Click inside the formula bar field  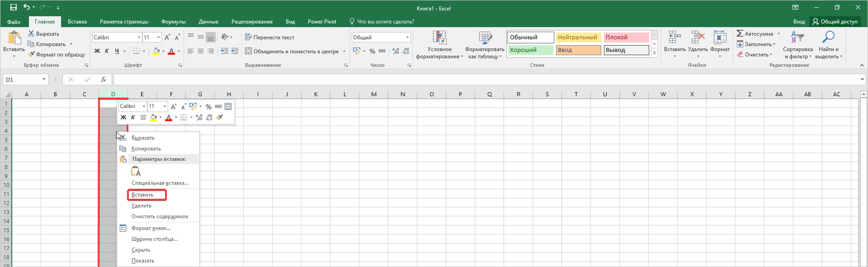pos(472,79)
